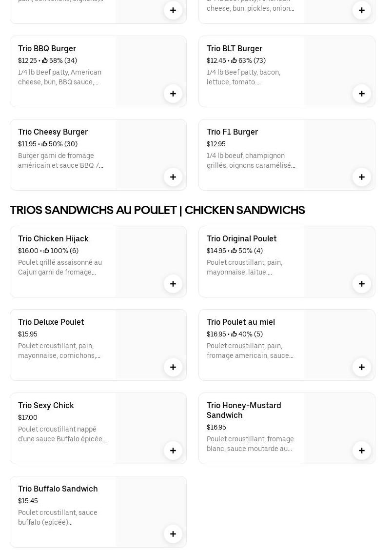
Task: Add Trio Chicken Hijack with plus icon
Action: [173, 284]
